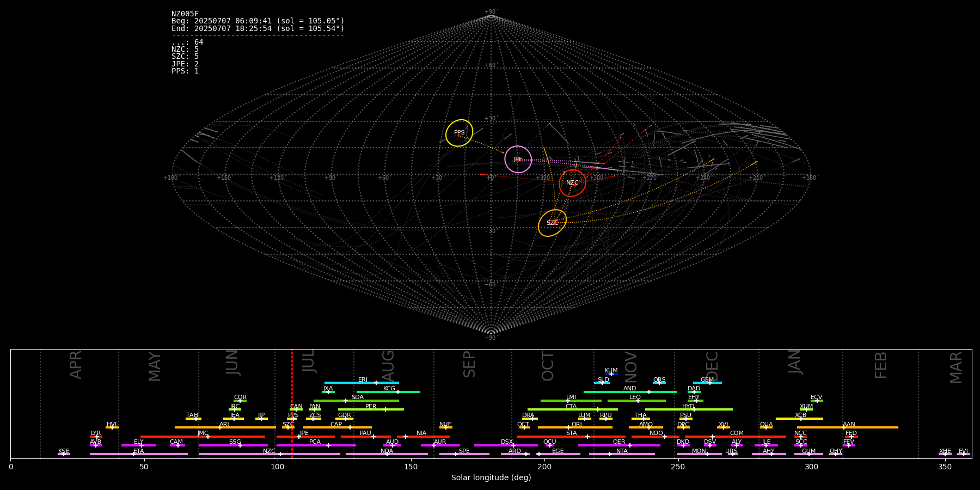Click the 'Beg: 20250707 06:09:41' line

(x=258, y=21)
